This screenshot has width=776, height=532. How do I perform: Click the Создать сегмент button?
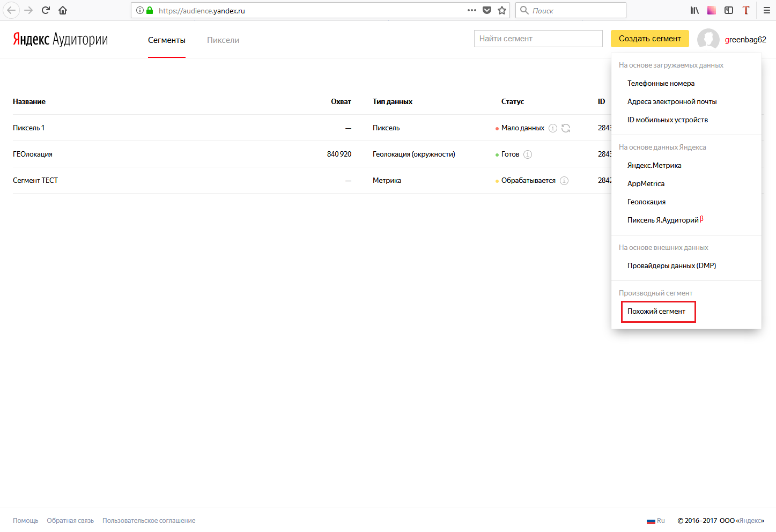tap(650, 39)
